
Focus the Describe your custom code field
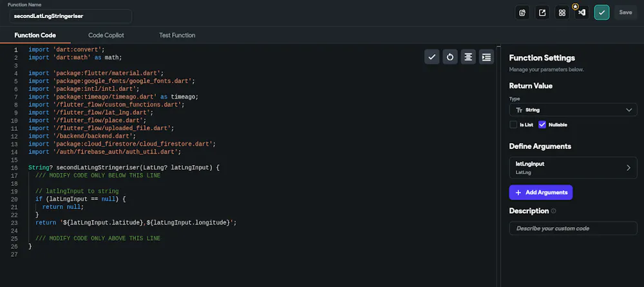click(573, 228)
